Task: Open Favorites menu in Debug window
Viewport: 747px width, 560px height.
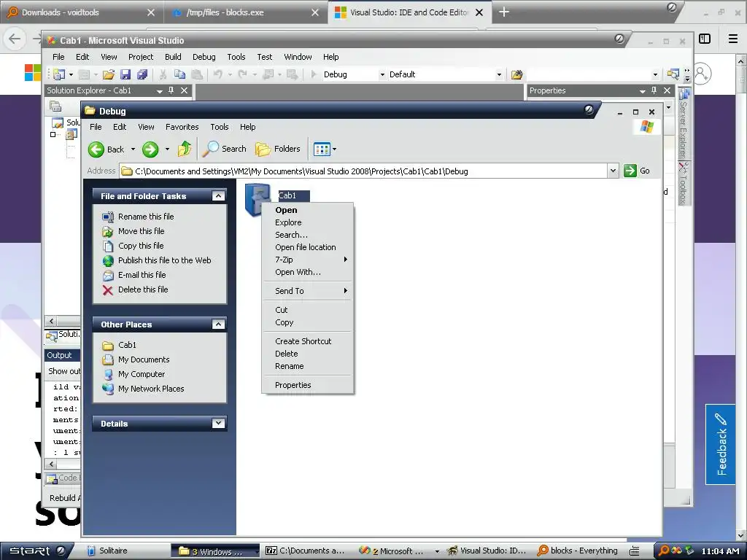Action: pyautogui.click(x=182, y=127)
